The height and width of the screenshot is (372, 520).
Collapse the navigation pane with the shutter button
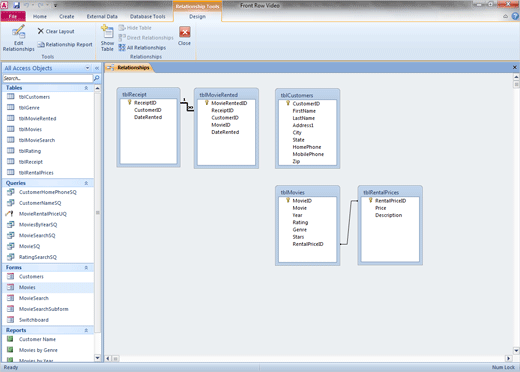(x=97, y=68)
